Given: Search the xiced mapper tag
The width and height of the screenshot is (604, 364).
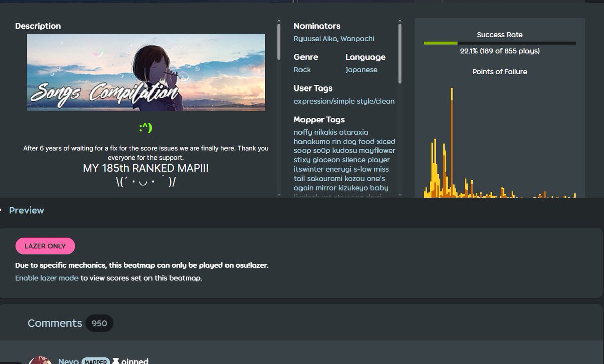Looking at the screenshot, I should (x=386, y=142).
